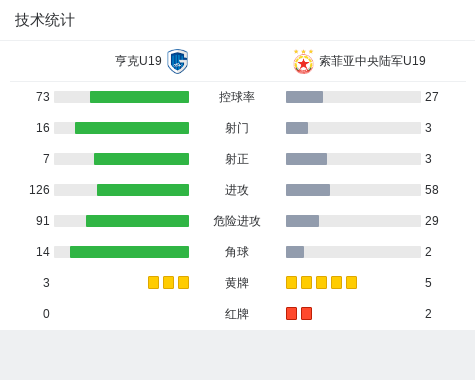Select the 危险进攻 stat label
Image resolution: width=475 pixels, height=380 pixels.
237,221
